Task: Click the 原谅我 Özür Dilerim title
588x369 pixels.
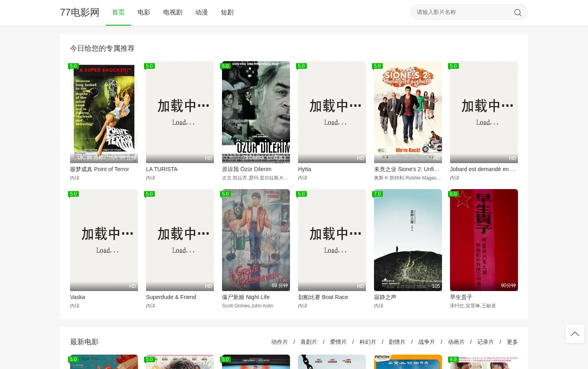Action: click(x=247, y=169)
